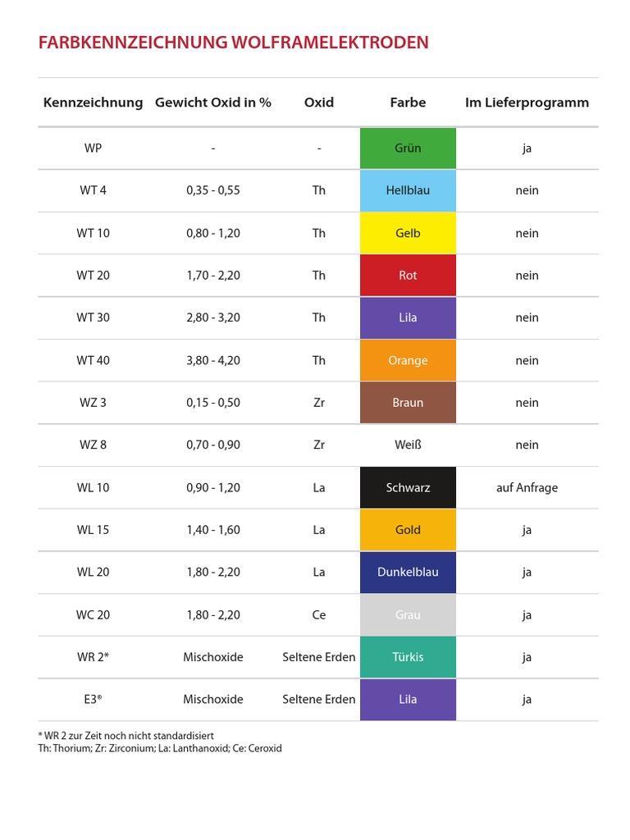Click the green Grün color swatch

click(408, 148)
